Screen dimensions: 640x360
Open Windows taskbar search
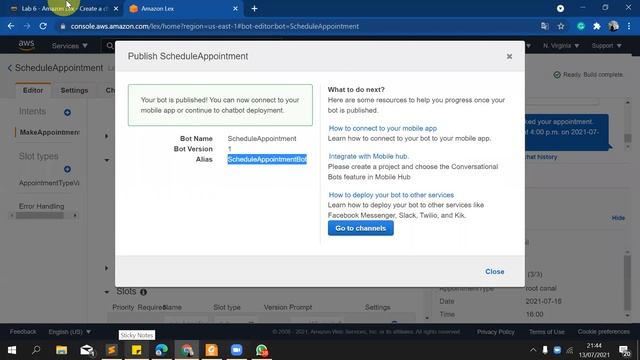click(x=36, y=350)
